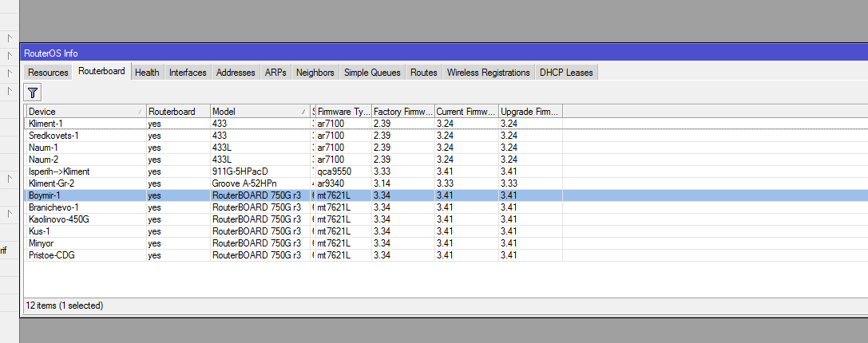Click the Routerboard column header
This screenshot has height=343, width=868.
pos(177,112)
